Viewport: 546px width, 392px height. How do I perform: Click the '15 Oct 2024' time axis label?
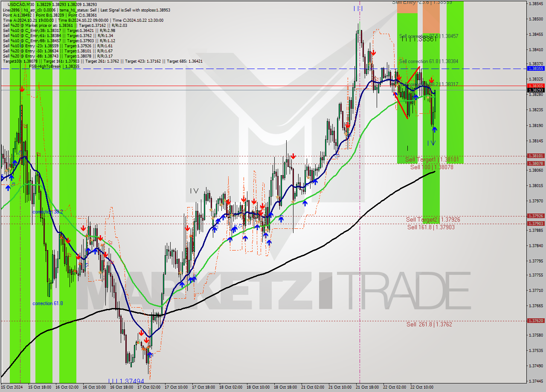pyautogui.click(x=12, y=387)
